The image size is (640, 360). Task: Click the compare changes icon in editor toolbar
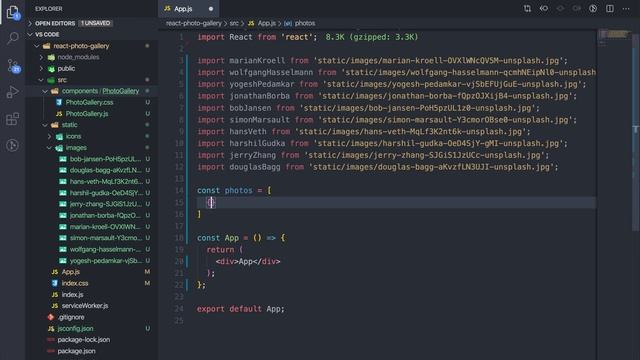tap(527, 9)
